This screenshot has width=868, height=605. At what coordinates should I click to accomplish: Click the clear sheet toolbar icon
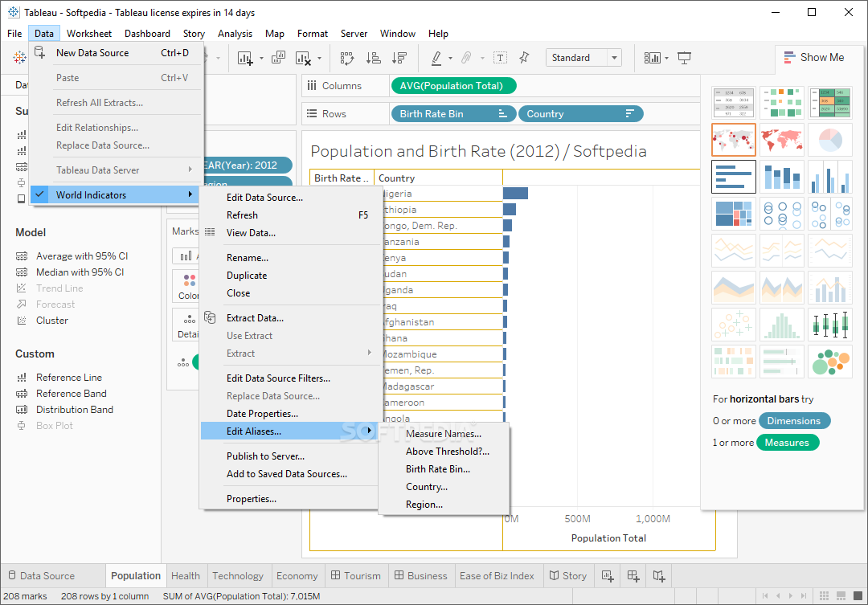303,58
